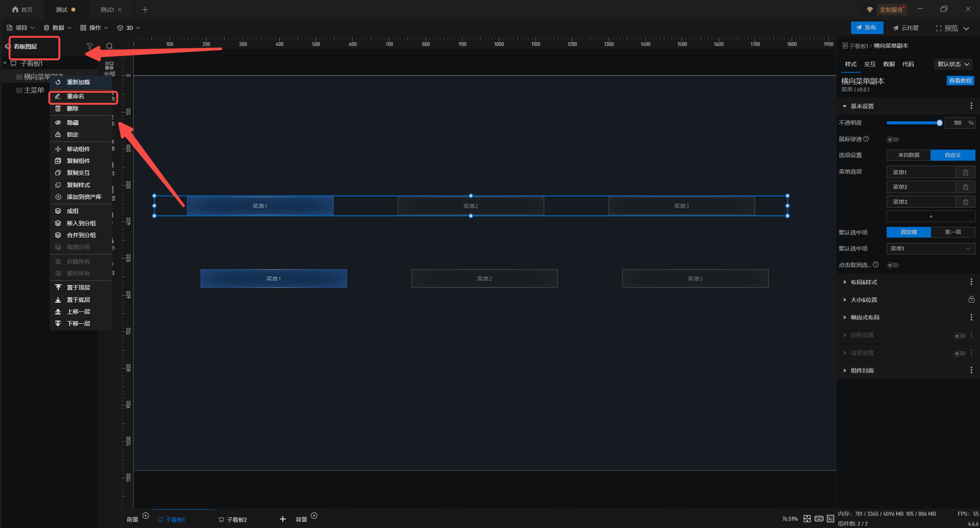Click the 查看教程 button
This screenshot has width=980, height=528.
(x=960, y=81)
